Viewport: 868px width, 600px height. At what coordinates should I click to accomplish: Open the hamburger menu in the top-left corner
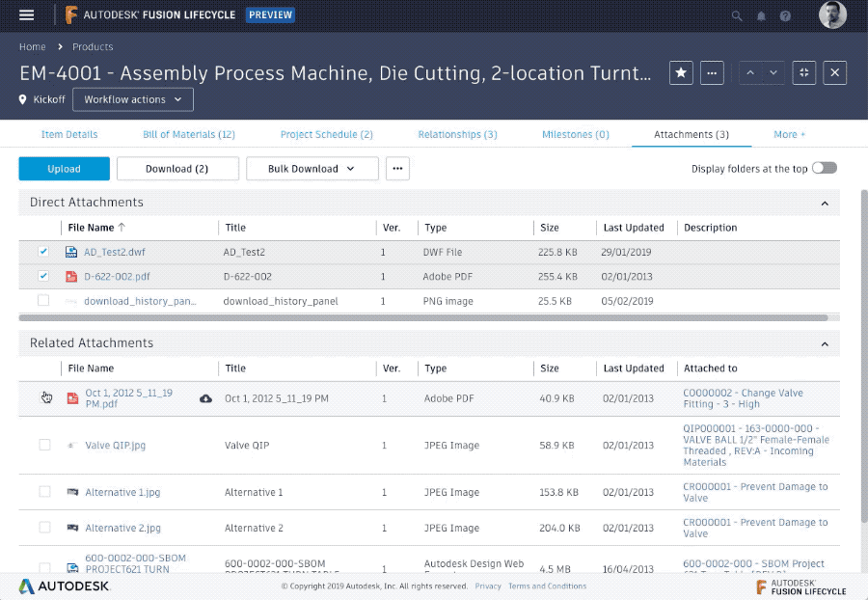(x=27, y=14)
